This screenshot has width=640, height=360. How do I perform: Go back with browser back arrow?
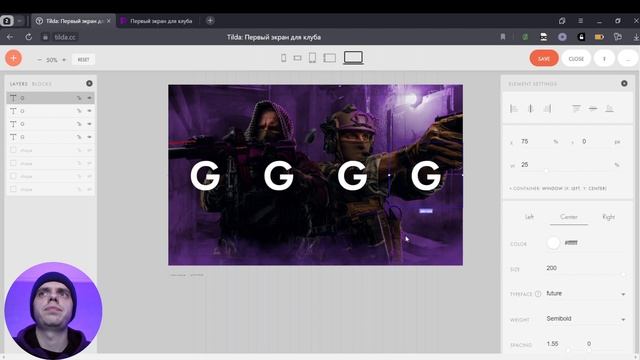[10, 37]
